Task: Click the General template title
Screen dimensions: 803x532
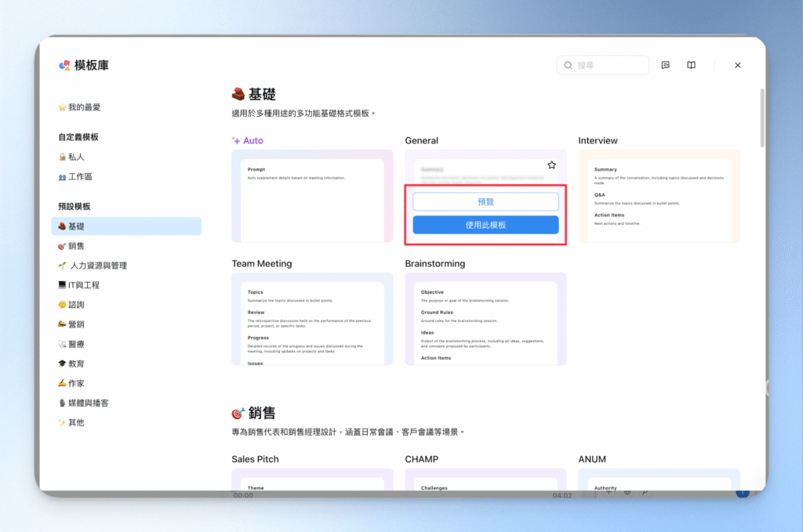Action: click(421, 141)
